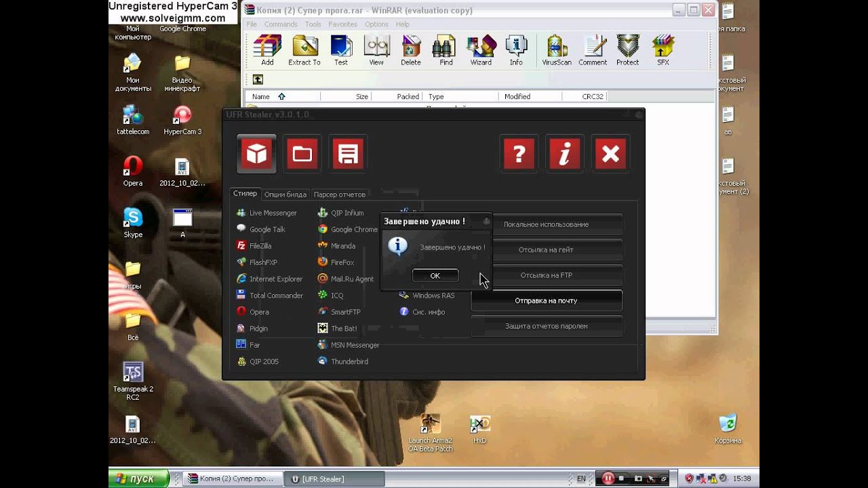Open the HxD desktop shortcut

pos(480,430)
